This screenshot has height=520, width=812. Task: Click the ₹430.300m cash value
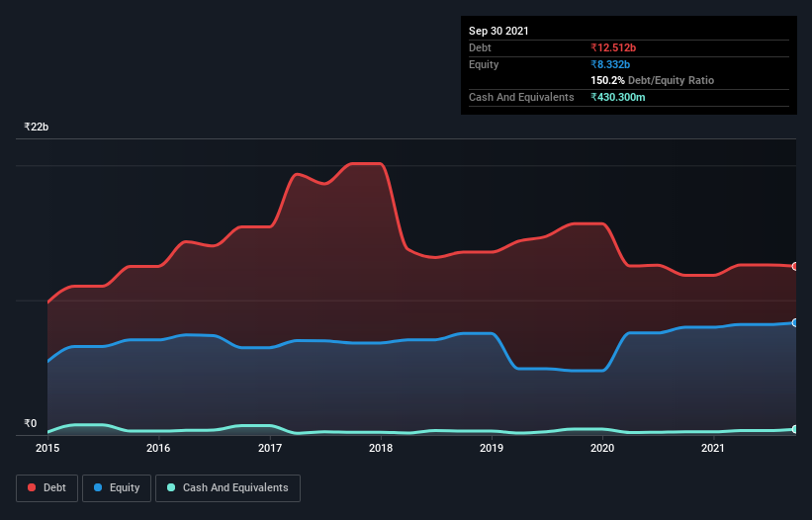(618, 97)
